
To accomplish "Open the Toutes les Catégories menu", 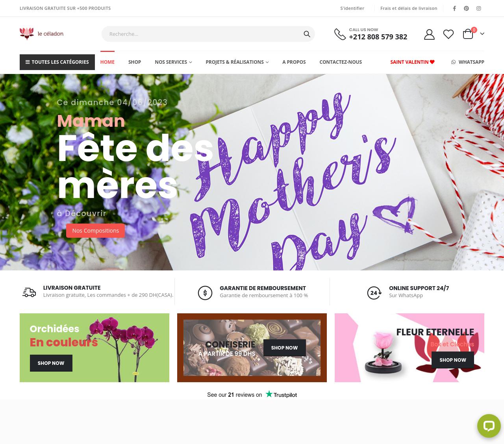I will point(57,62).
